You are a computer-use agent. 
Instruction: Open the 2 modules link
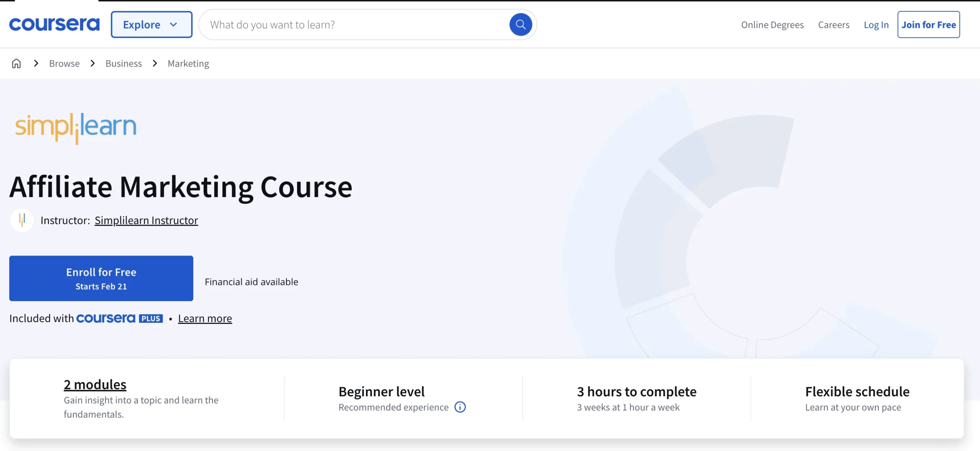(95, 384)
